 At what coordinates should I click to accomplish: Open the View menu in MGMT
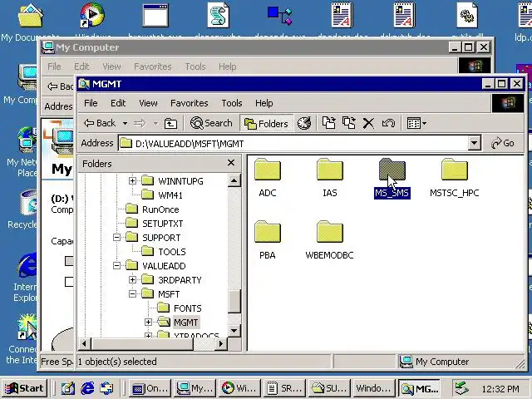click(148, 103)
